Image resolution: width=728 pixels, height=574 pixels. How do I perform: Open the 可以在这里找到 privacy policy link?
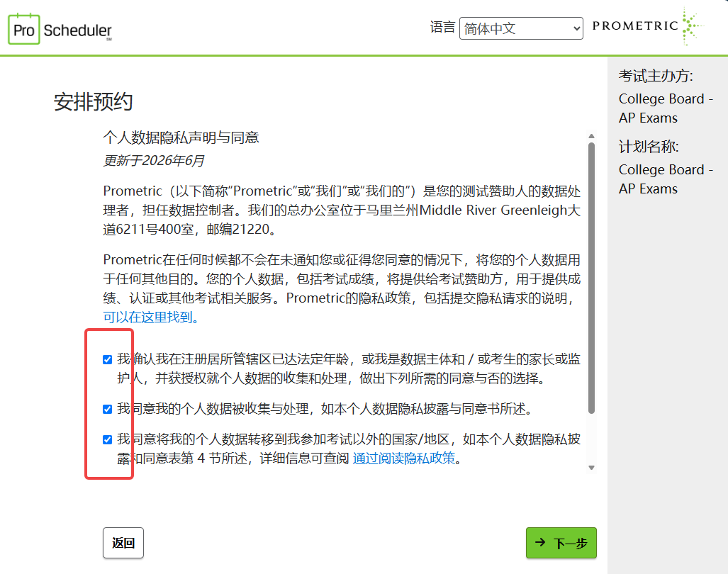click(151, 317)
